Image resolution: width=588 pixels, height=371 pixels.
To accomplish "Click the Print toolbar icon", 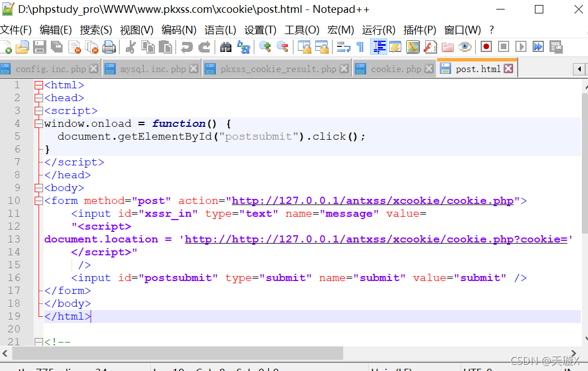I will pos(109,47).
